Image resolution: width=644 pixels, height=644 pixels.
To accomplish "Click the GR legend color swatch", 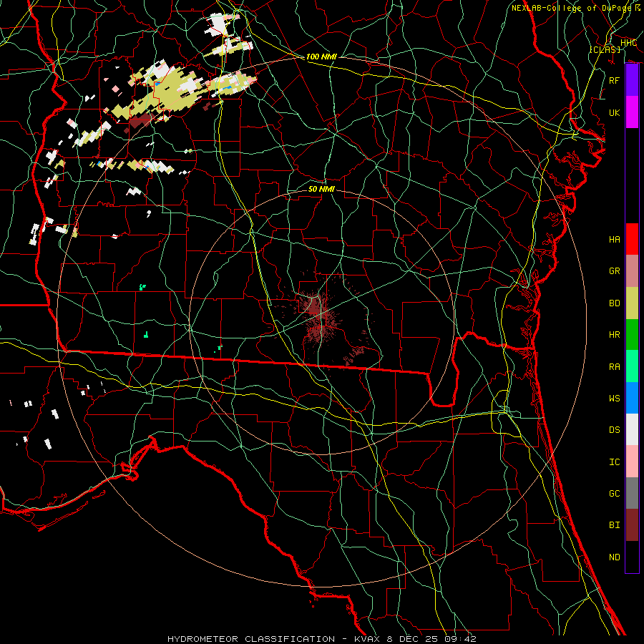I will 632,271.
